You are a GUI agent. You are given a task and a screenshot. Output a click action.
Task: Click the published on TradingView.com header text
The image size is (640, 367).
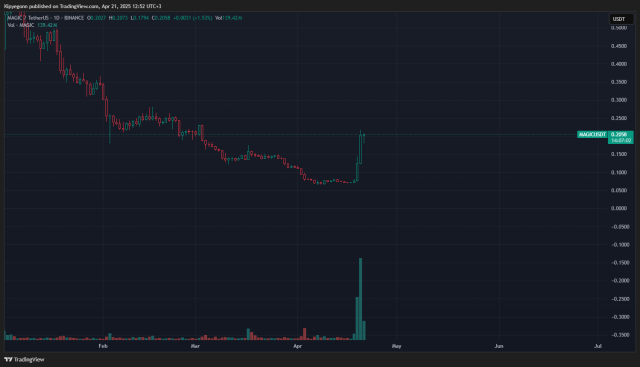[x=64, y=6]
